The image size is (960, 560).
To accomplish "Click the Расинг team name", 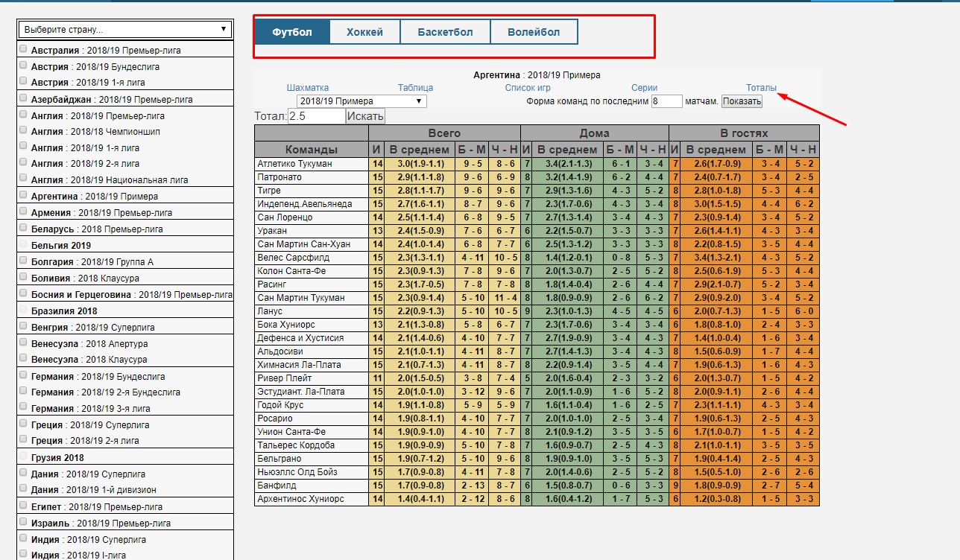I will tap(273, 284).
